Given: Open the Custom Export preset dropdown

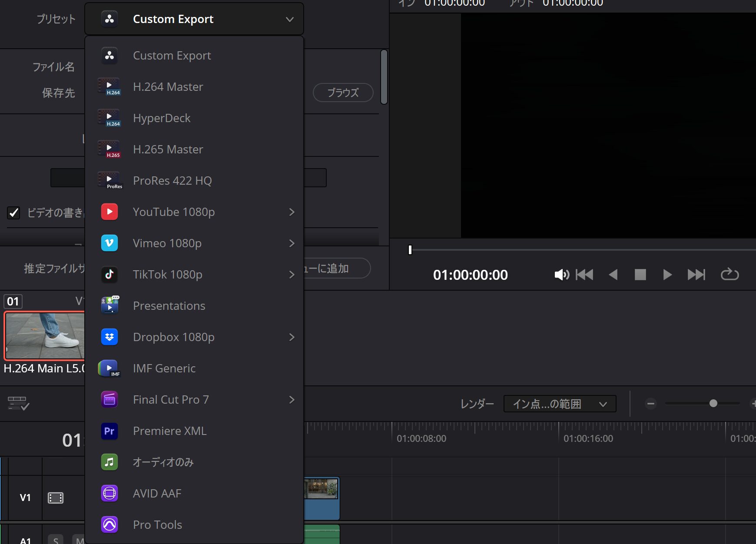Looking at the screenshot, I should 194,19.
